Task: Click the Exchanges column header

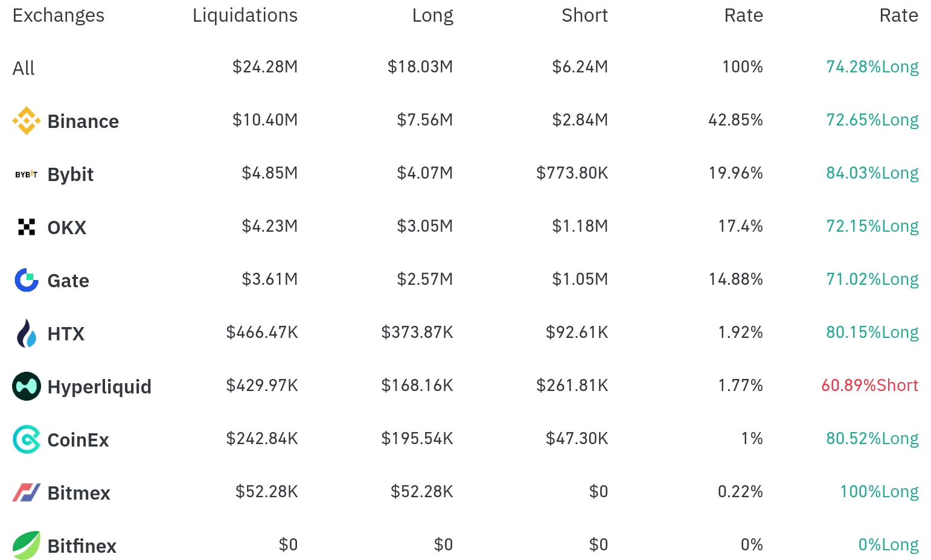Action: click(58, 16)
